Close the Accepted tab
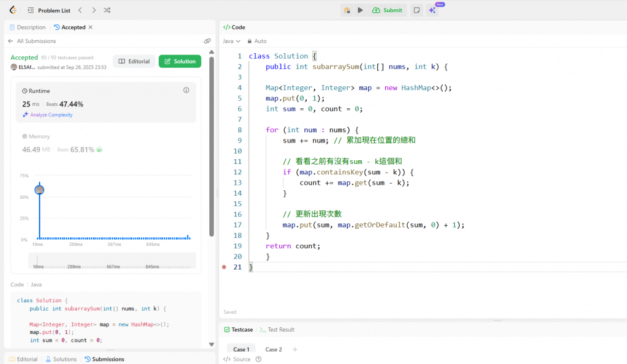This screenshot has width=627, height=364. point(91,27)
